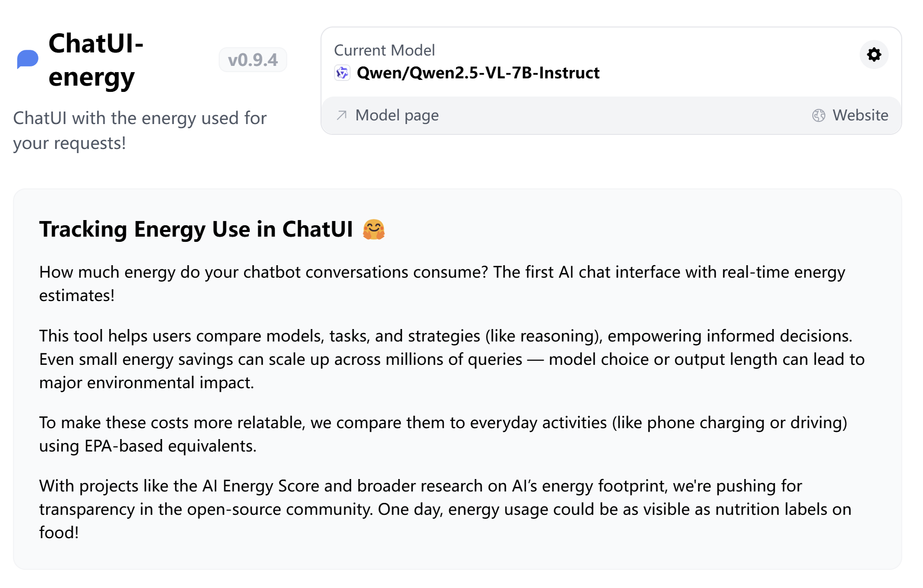Image resolution: width=923 pixels, height=588 pixels.
Task: Click the Qwen model logo icon
Action: pos(342,73)
